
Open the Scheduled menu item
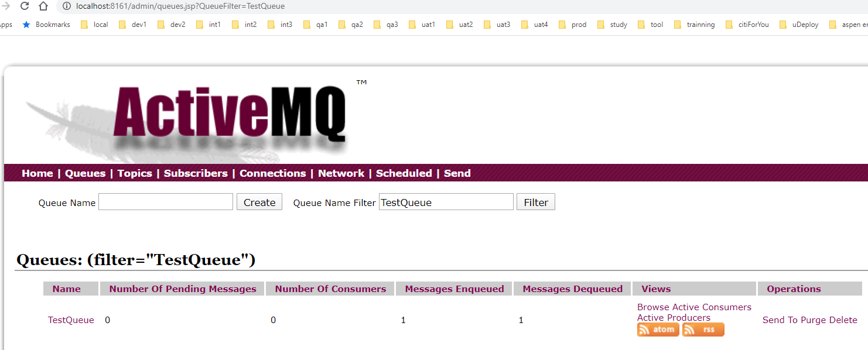pyautogui.click(x=404, y=173)
